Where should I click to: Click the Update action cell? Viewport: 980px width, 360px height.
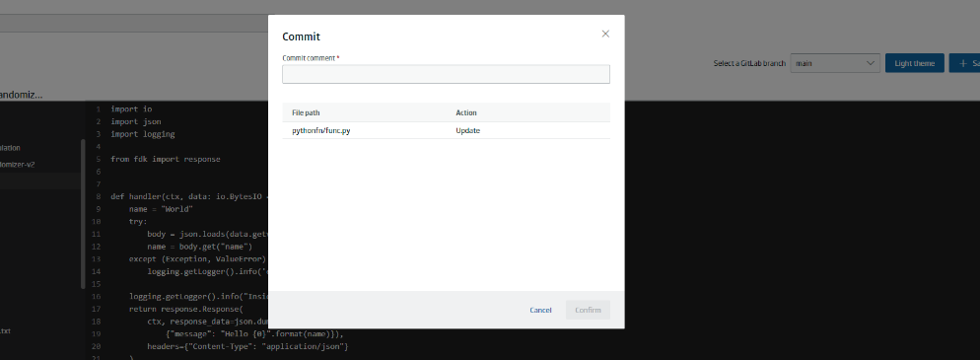click(467, 130)
